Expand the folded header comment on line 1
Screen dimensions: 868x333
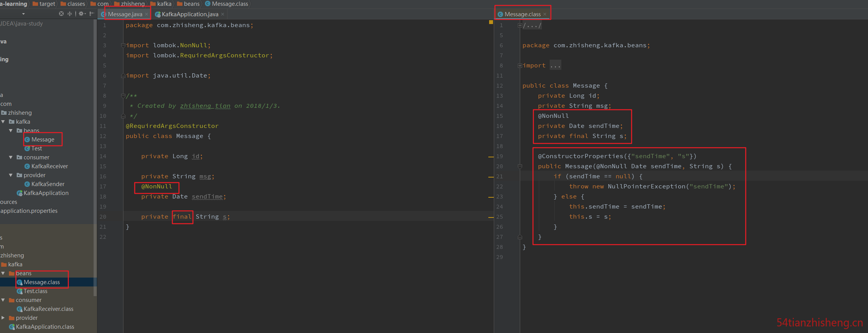pos(520,26)
